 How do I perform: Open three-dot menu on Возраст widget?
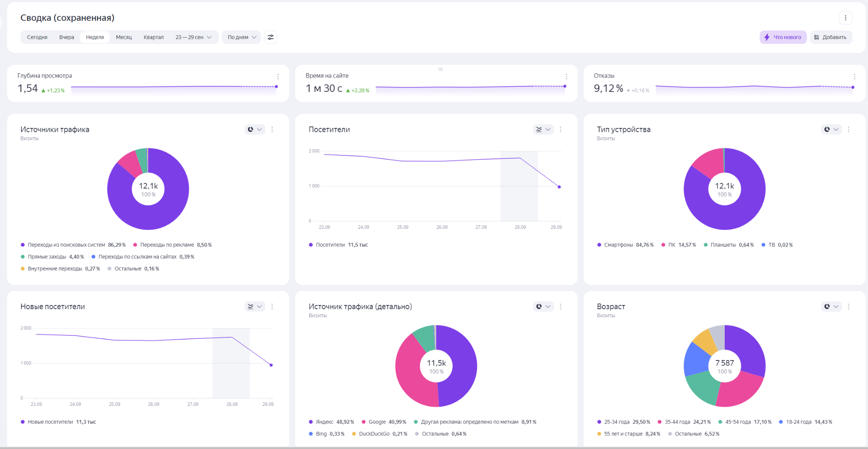pyautogui.click(x=849, y=307)
